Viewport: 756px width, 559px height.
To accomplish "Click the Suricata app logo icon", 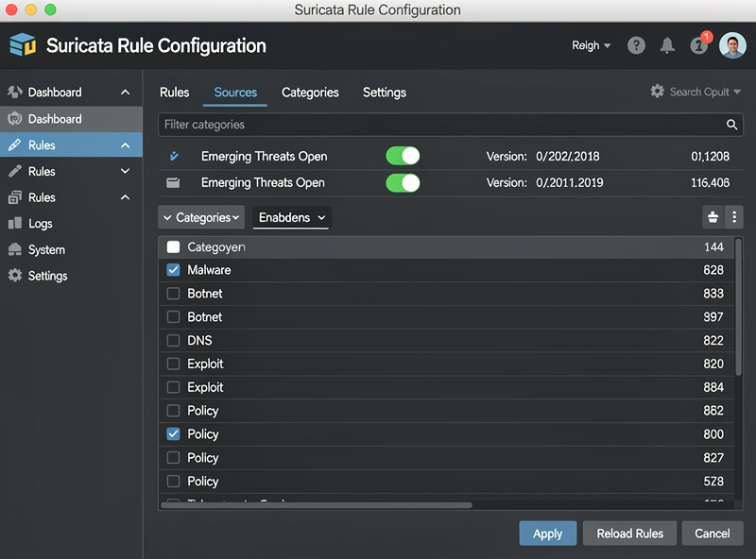I will tap(23, 44).
